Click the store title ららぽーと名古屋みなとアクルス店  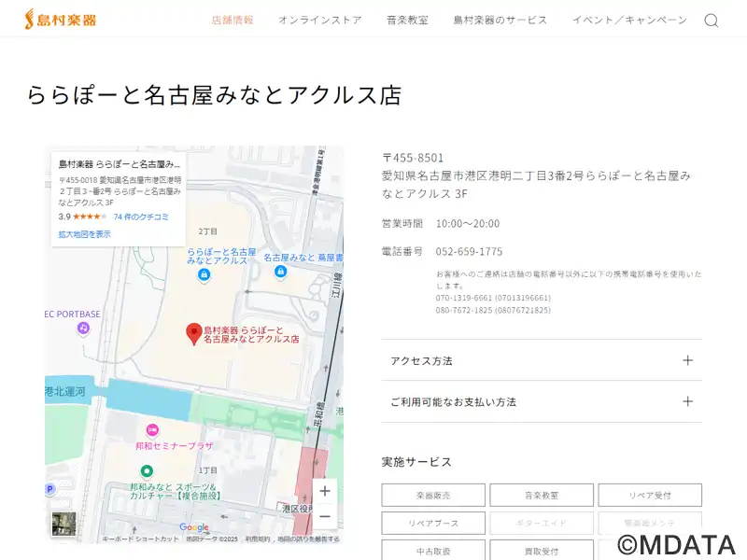coord(214,94)
